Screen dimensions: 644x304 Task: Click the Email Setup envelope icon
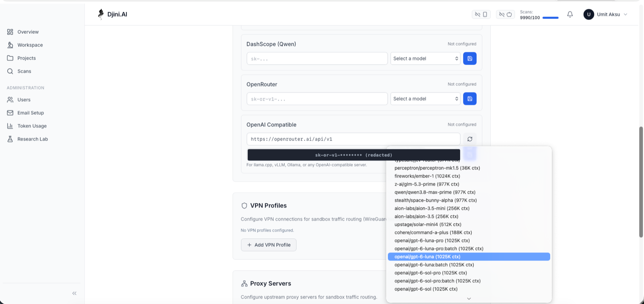point(10,113)
